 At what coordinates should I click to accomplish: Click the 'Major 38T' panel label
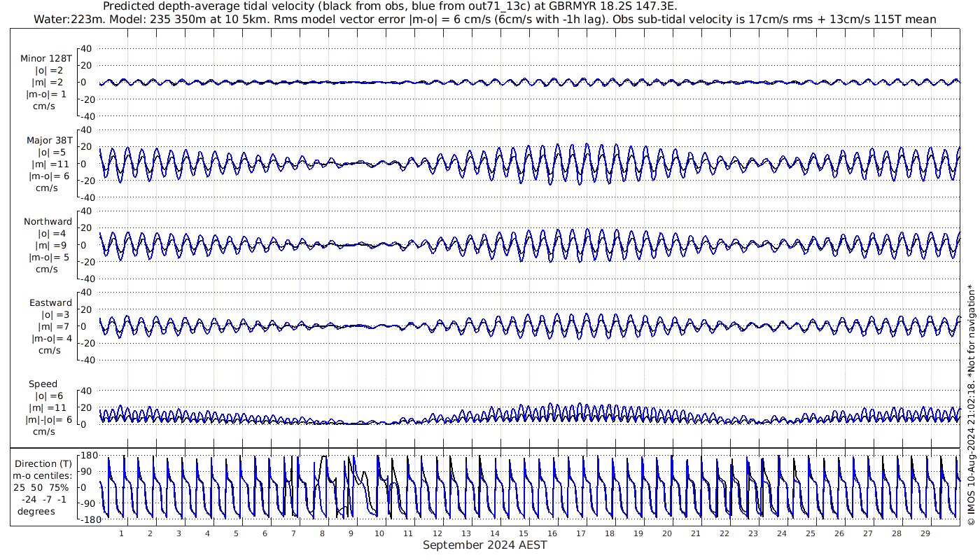tap(49, 140)
